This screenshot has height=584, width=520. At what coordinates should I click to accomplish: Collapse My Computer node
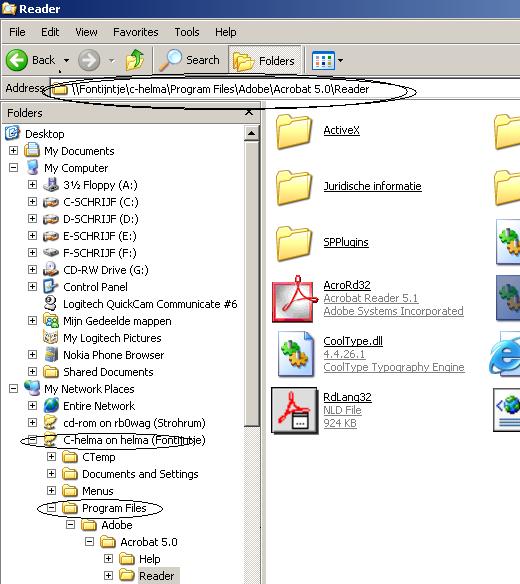coord(13,168)
